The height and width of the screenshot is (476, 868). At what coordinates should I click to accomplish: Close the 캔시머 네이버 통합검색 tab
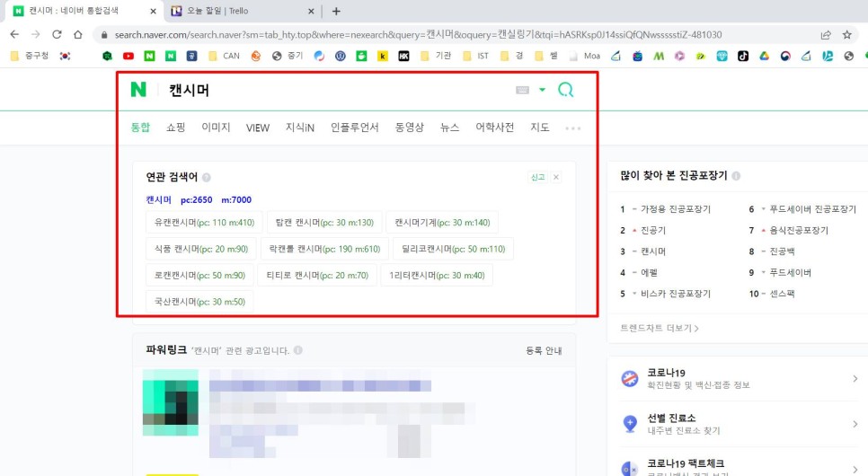pyautogui.click(x=154, y=11)
